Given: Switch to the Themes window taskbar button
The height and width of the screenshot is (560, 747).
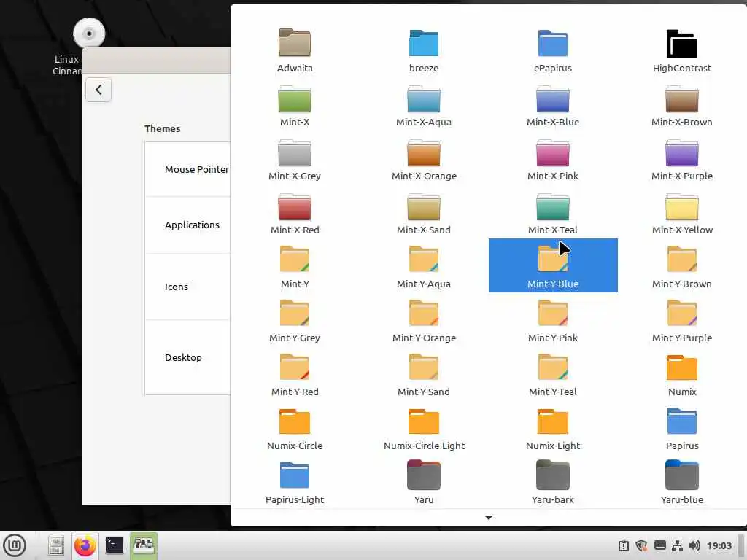Looking at the screenshot, I should point(144,545).
